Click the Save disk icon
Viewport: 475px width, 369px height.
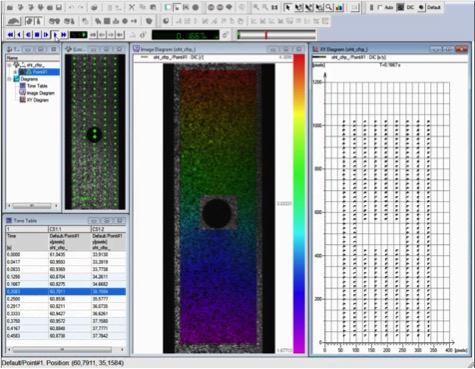59,7
